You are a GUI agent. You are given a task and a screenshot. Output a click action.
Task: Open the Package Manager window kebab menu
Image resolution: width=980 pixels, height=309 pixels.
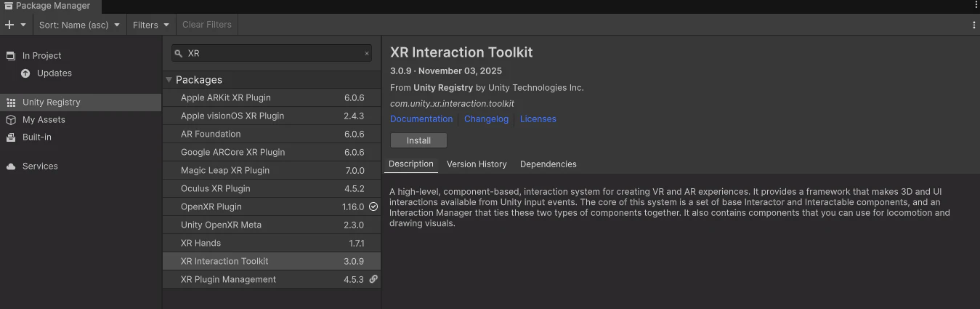click(x=976, y=5)
